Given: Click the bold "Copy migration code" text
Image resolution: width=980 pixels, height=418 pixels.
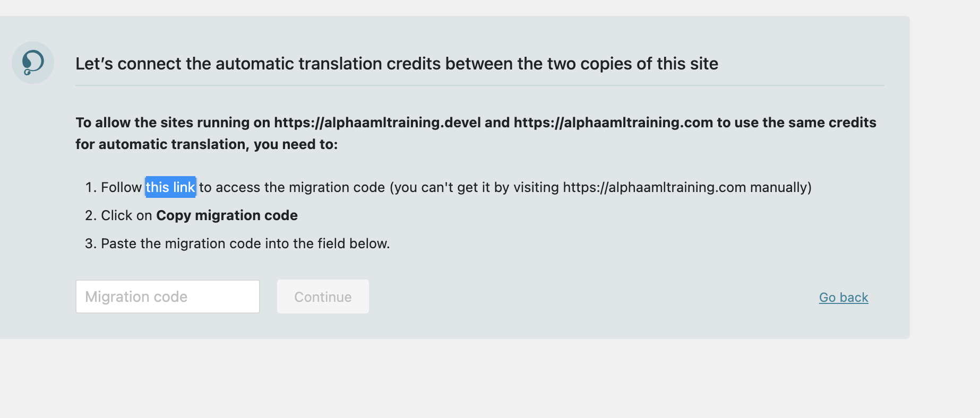Looking at the screenshot, I should 227,215.
